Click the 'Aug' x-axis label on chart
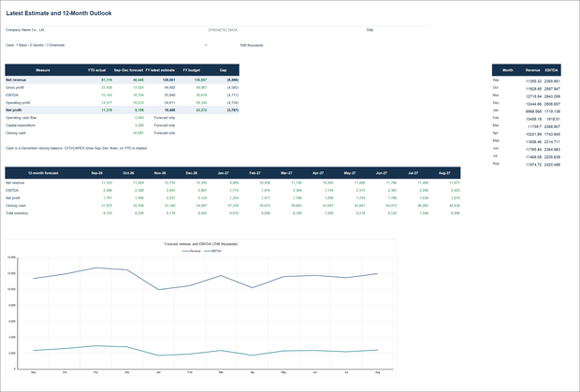This screenshot has height=392, width=580. (x=378, y=372)
